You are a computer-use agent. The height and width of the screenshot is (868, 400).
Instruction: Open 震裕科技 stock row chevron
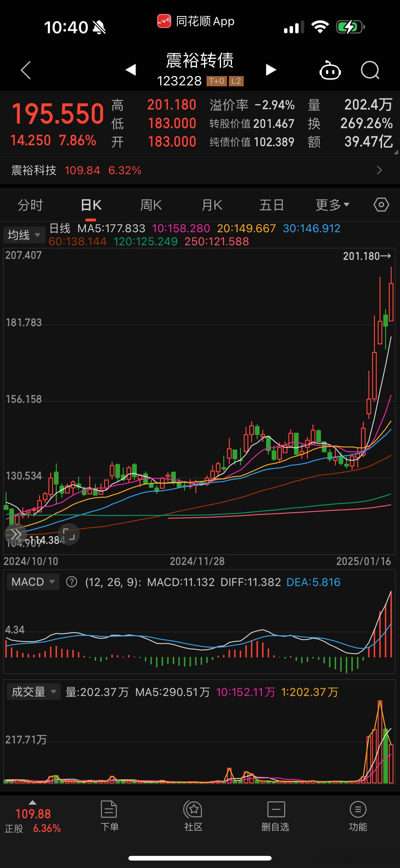(380, 170)
